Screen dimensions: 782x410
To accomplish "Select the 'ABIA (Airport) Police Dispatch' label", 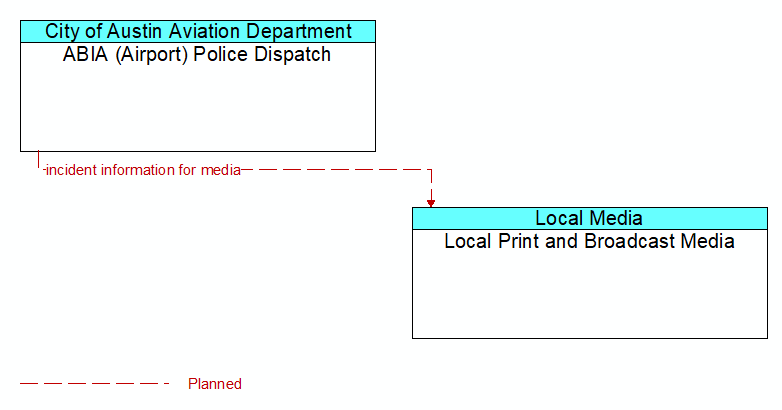I will pyautogui.click(x=197, y=54).
